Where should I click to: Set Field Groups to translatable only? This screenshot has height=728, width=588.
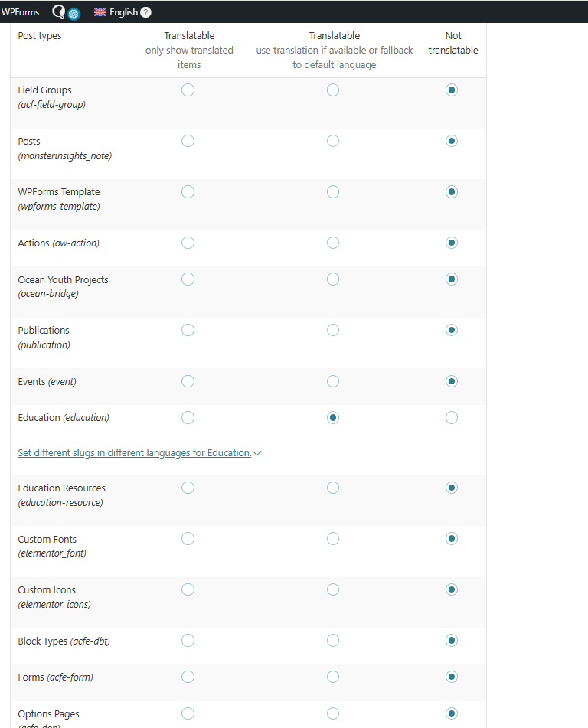tap(188, 90)
